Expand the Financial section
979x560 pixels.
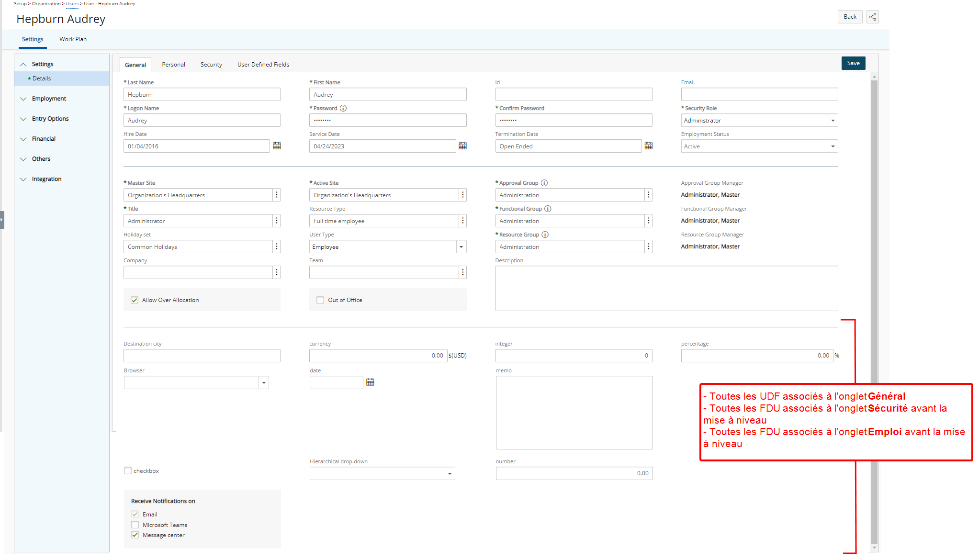pyautogui.click(x=23, y=139)
